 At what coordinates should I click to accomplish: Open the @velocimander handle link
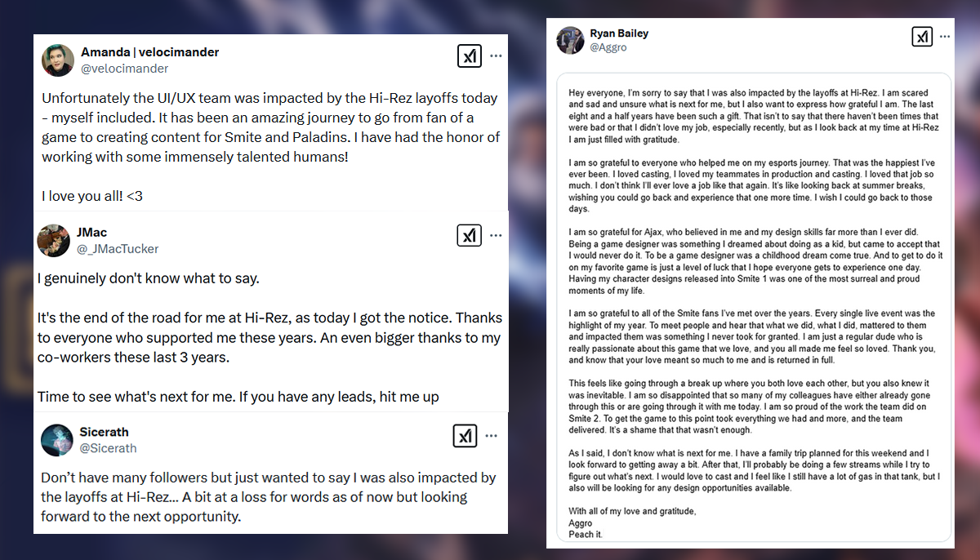125,69
